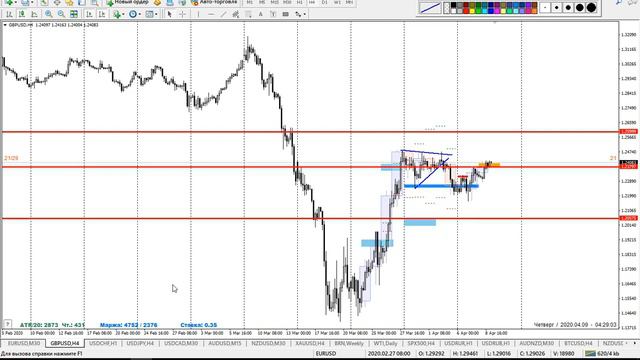The height and width of the screenshot is (360, 640).
Task: Expand the arrows dropdown arrow
Action: point(304,14)
